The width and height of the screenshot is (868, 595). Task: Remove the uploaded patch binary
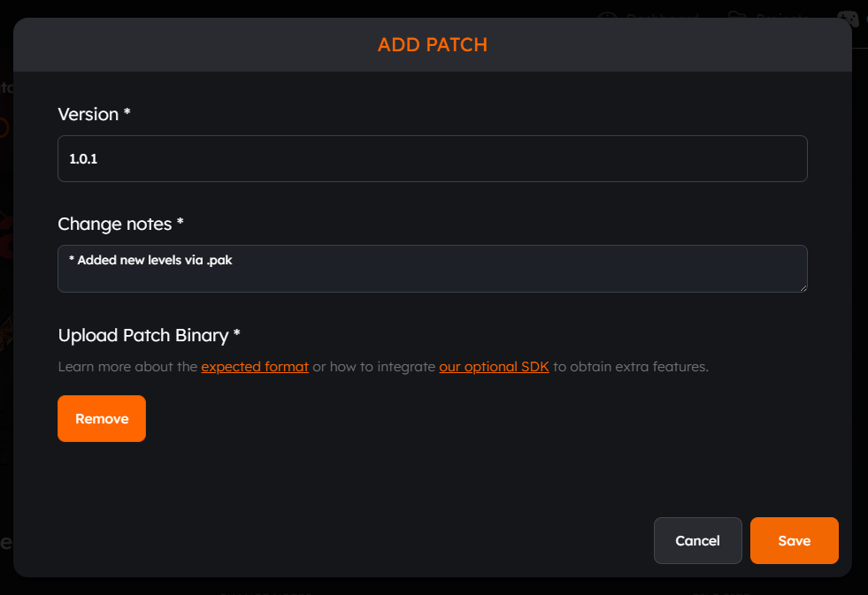pos(102,418)
